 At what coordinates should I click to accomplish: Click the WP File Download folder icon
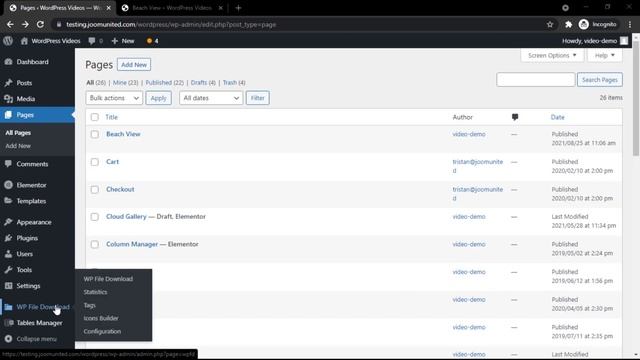pos(8,307)
